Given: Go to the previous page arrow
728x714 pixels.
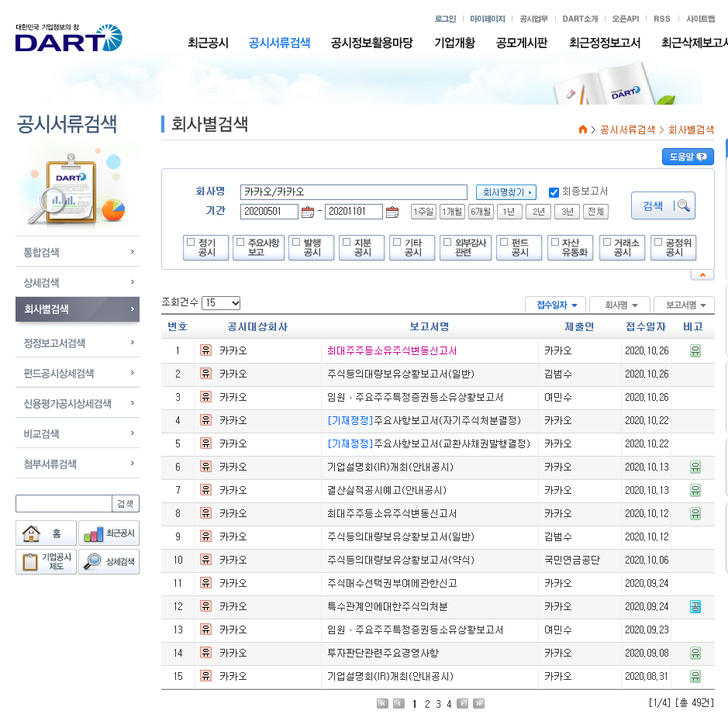Looking at the screenshot, I should (x=399, y=703).
